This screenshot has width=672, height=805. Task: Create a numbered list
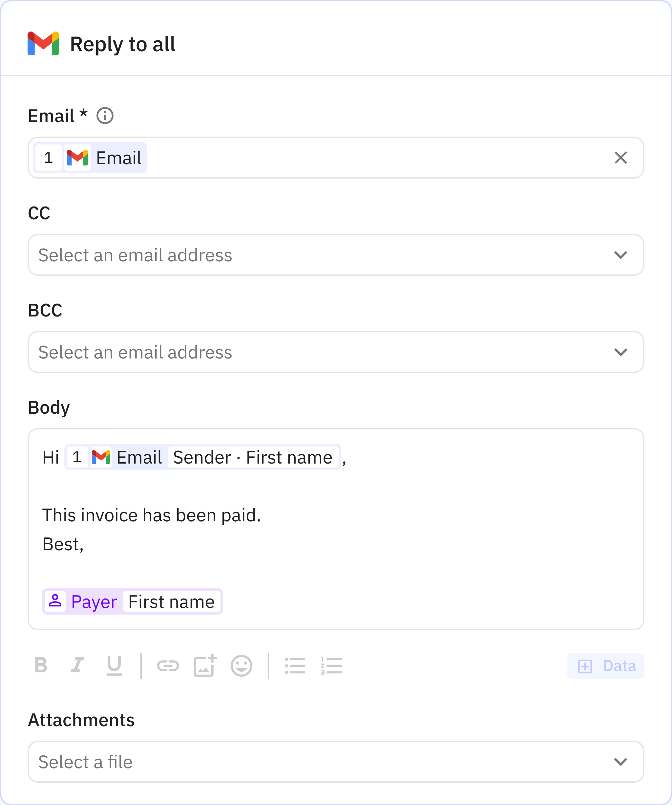click(331, 665)
